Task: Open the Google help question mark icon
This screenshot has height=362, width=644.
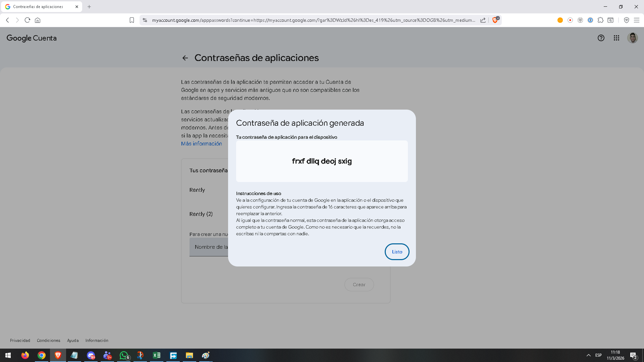Action: click(601, 38)
